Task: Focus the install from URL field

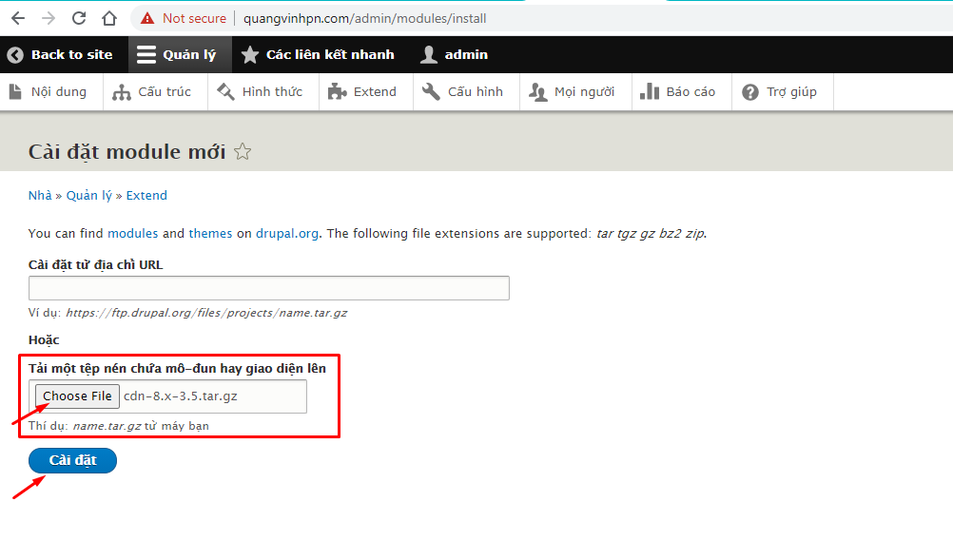Action: pos(269,288)
